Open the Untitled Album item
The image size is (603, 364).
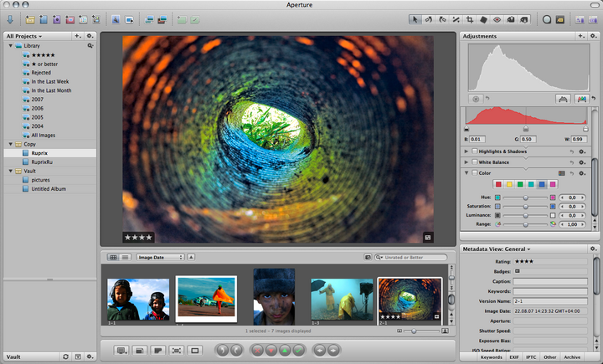click(x=49, y=188)
